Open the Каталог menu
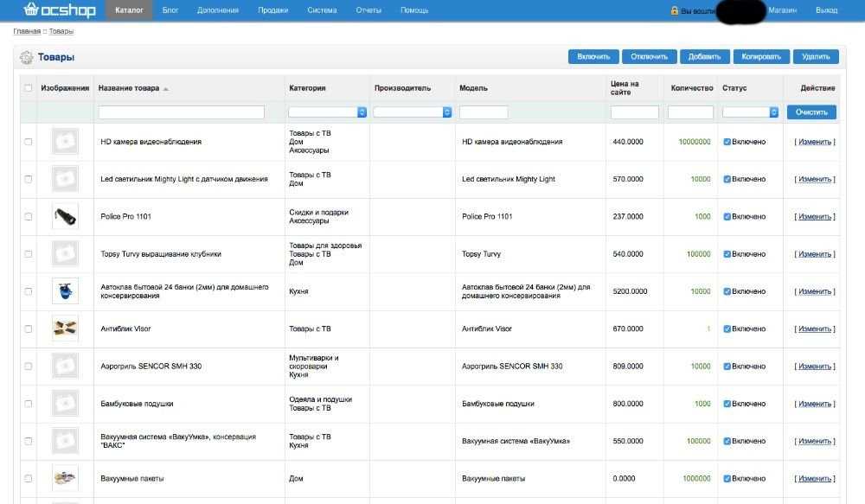Screen dimensions: 865x504 point(129,10)
